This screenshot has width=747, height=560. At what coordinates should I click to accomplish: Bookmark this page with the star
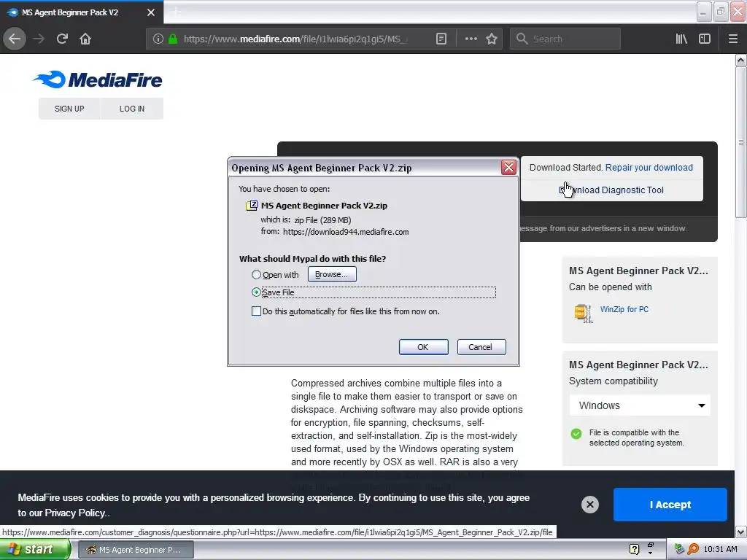[x=492, y=39]
